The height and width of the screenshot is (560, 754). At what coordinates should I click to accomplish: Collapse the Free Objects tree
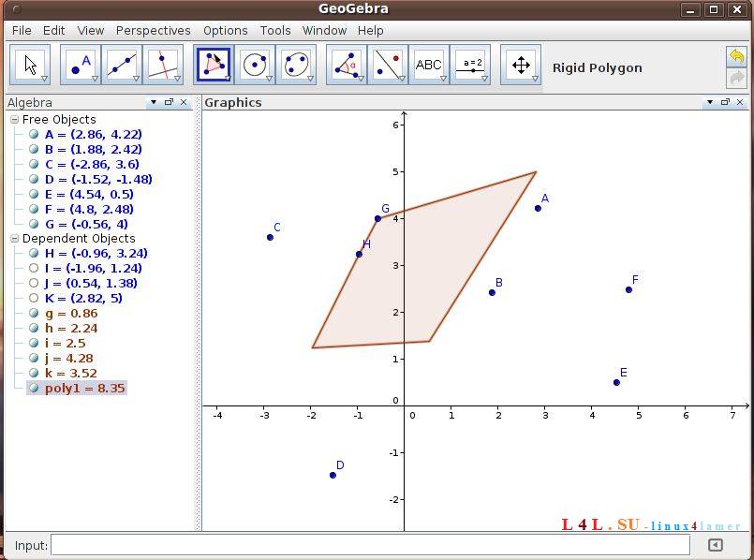coord(14,119)
